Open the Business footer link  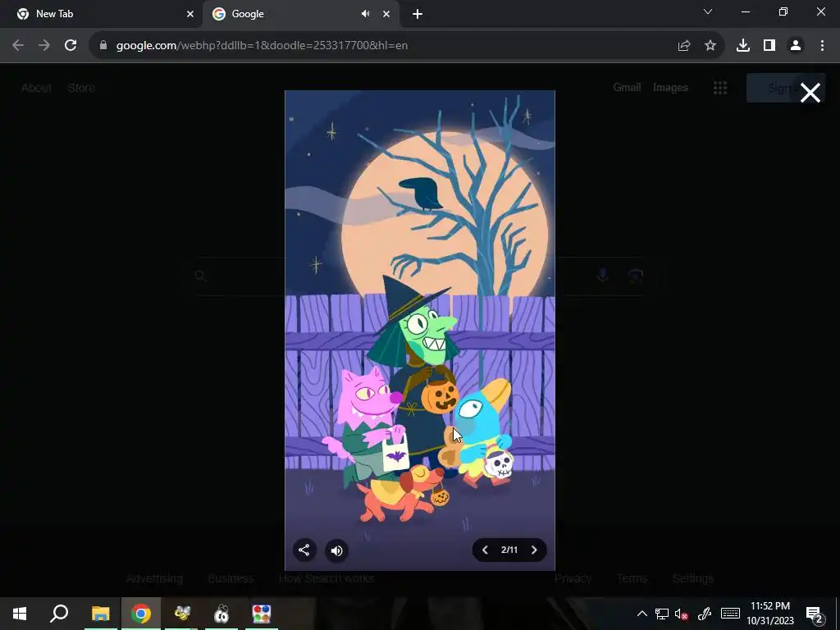point(231,578)
